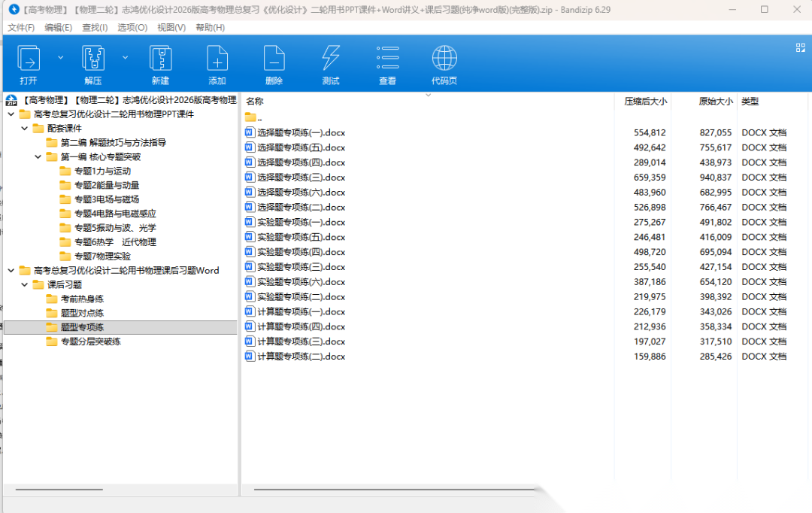Click the 新建 (New archive) toolbar icon
Viewport: 812px width, 513px height.
coord(160,59)
